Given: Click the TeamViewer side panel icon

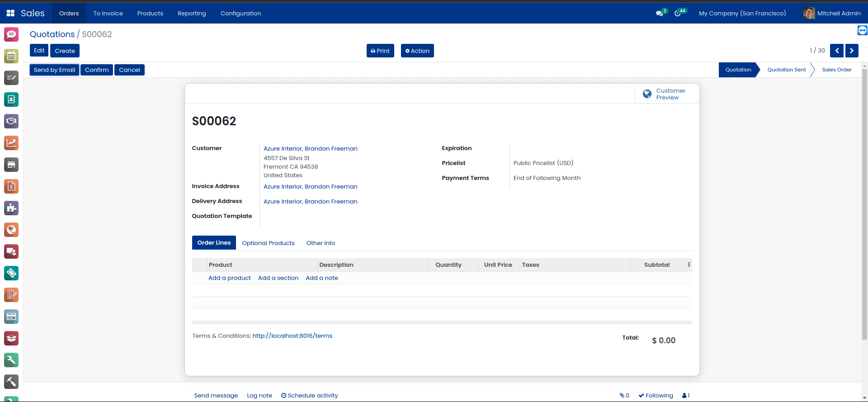Looking at the screenshot, I should [862, 30].
